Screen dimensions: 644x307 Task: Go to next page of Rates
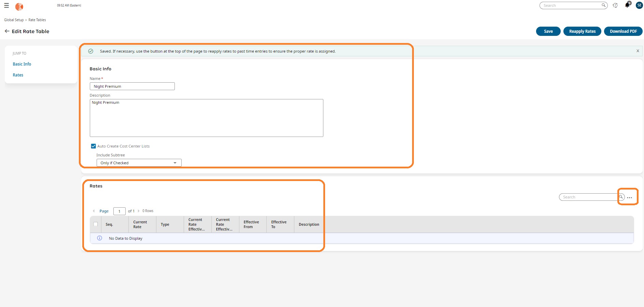[139, 211]
